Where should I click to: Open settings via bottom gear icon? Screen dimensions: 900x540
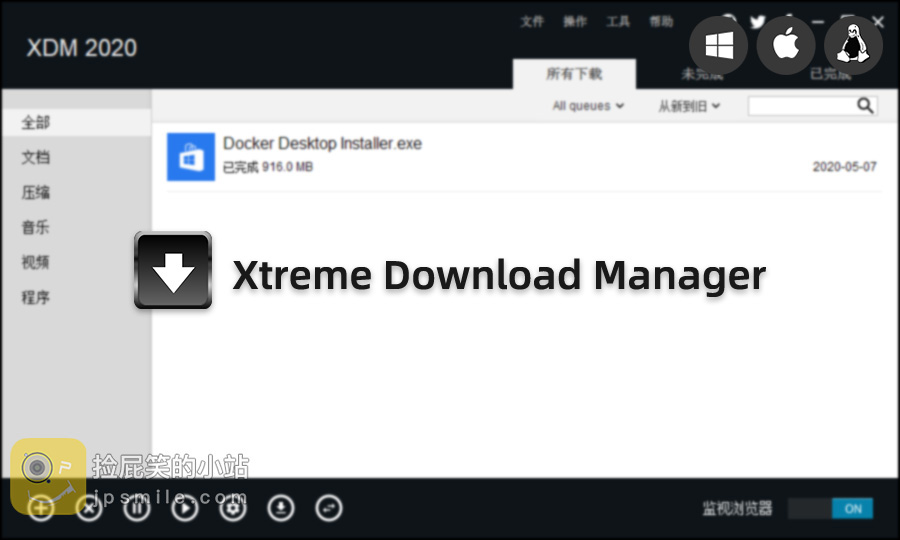[x=233, y=508]
